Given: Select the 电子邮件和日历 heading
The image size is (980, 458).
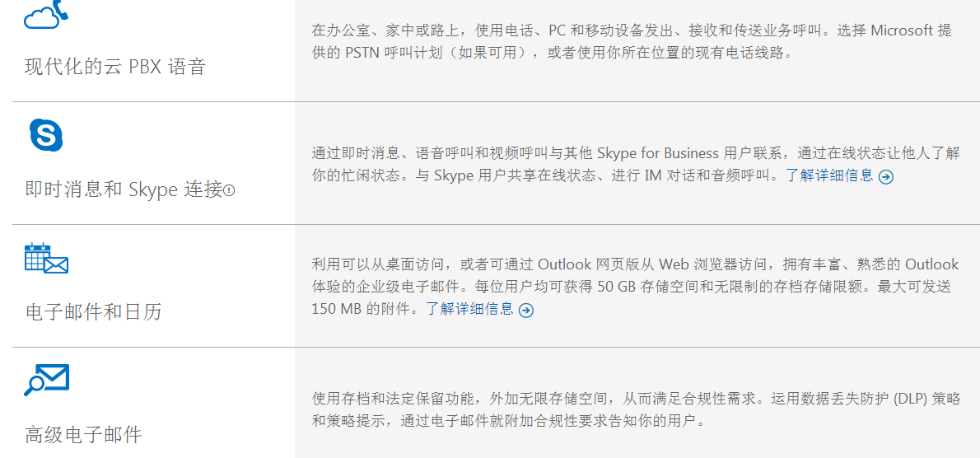Looking at the screenshot, I should pyautogui.click(x=93, y=311).
